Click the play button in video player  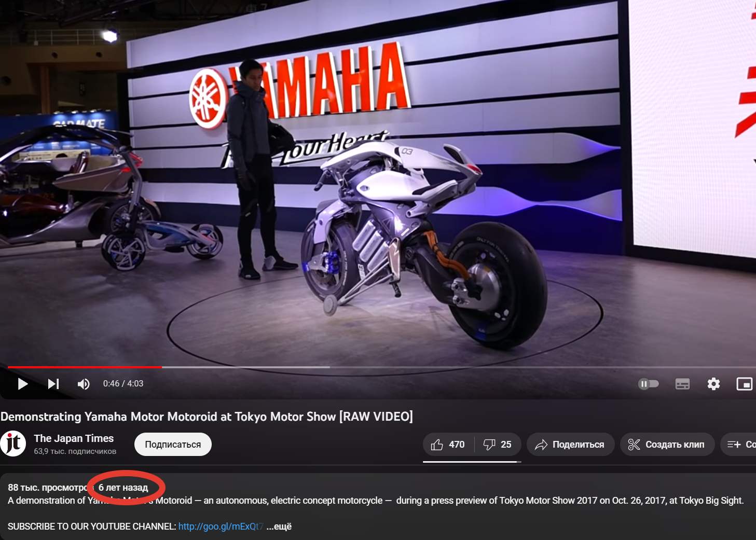(x=22, y=384)
